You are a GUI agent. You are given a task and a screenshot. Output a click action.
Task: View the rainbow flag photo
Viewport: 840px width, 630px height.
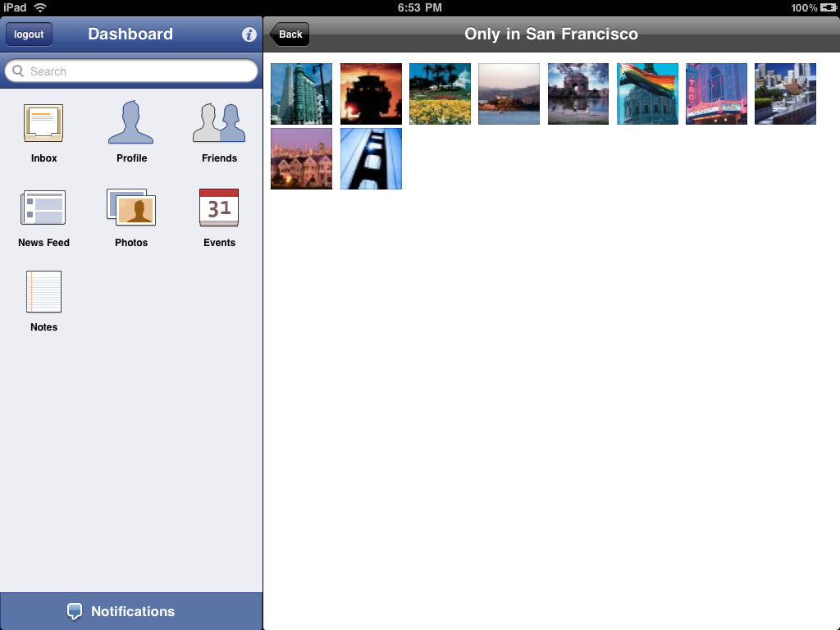[647, 94]
